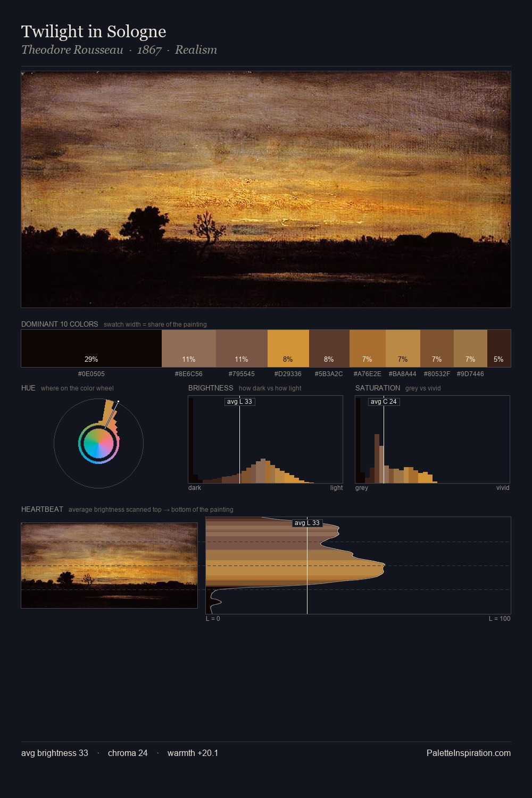Click the footer "warmth +20.1" stat

[x=193, y=753]
